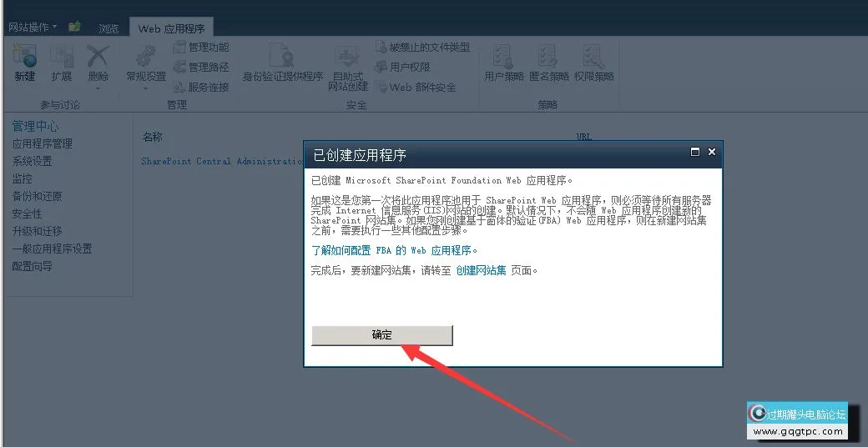Screen dimensions: 868x447
Task: Click the Self-Service Site Creation (自助式网站创建) icon
Action: (x=348, y=57)
